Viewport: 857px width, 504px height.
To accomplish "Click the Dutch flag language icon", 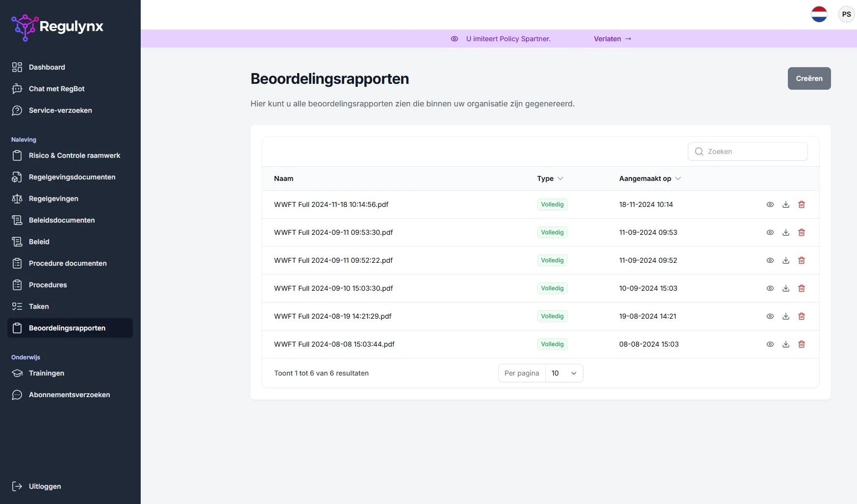I will (819, 14).
